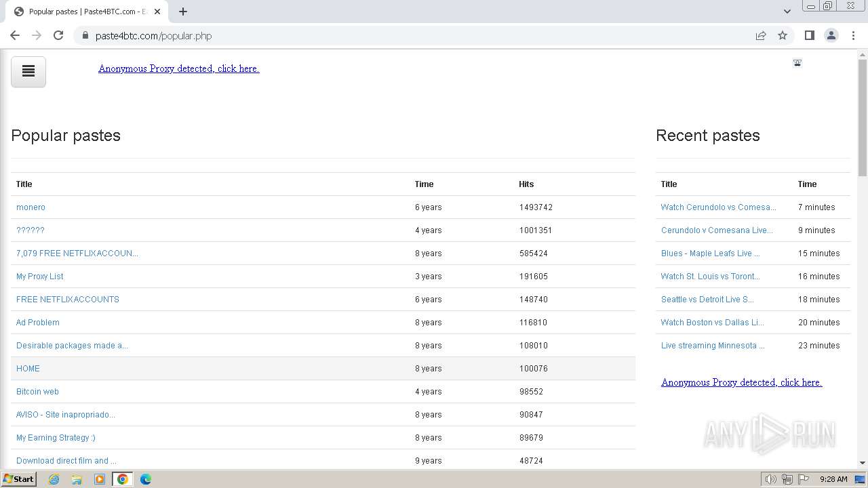Open the HOME paste
The image size is (868, 488).
click(28, 369)
